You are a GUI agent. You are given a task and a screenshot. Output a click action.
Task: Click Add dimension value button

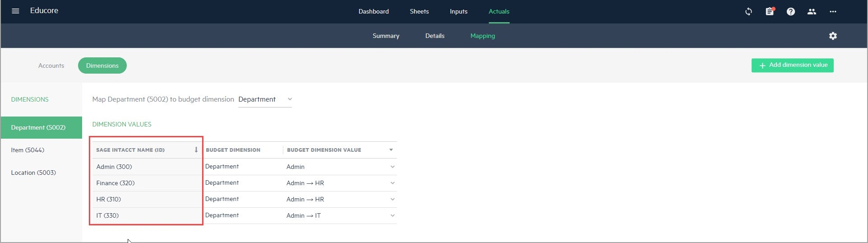(x=793, y=65)
